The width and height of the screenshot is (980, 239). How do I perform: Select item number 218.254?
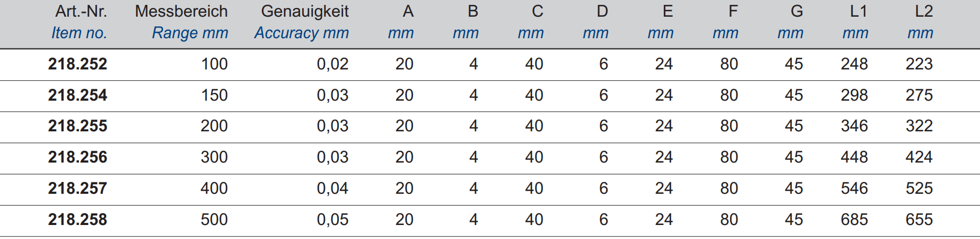click(x=78, y=95)
